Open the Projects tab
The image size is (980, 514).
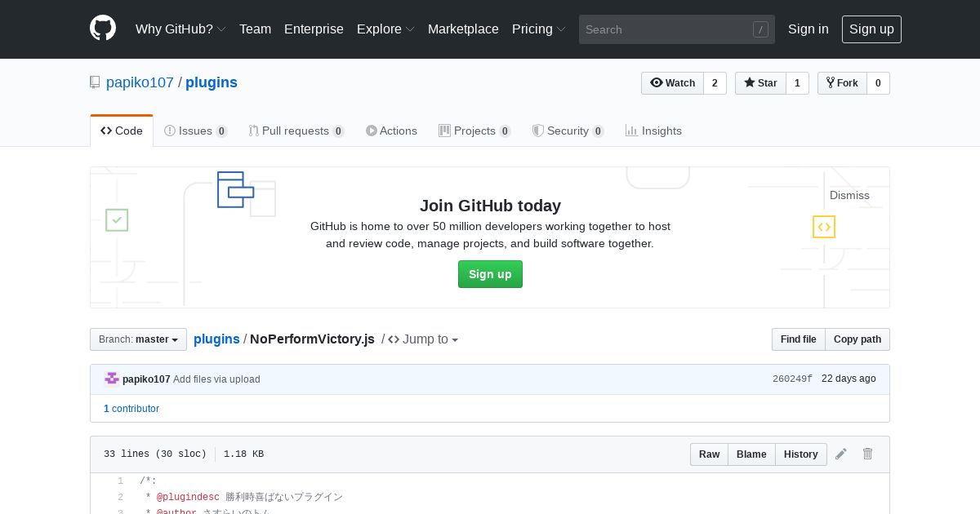point(474,131)
